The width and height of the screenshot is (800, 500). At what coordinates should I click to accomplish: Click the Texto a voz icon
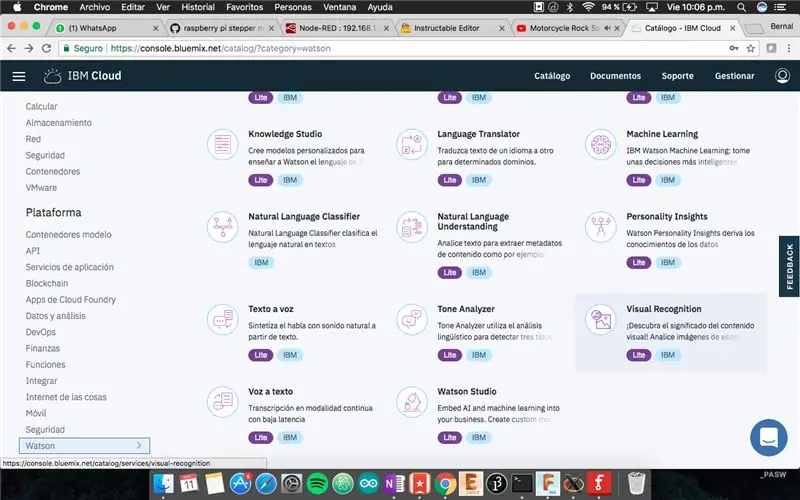coord(222,319)
